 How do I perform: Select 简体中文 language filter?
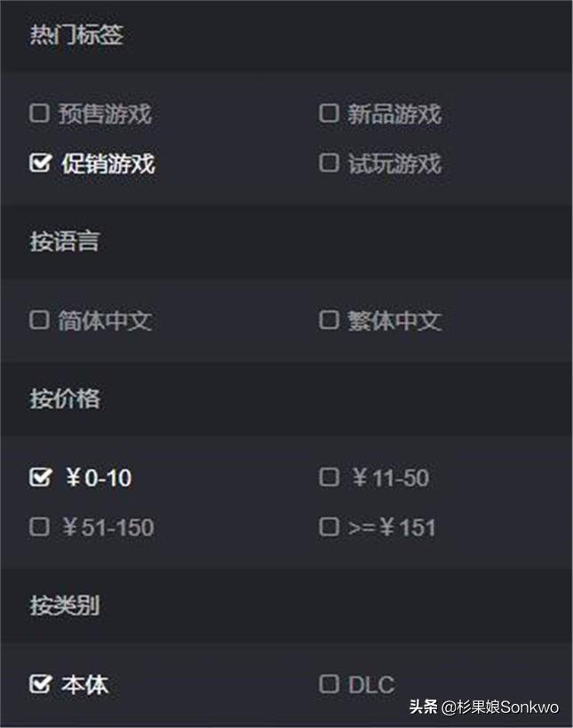tap(38, 320)
